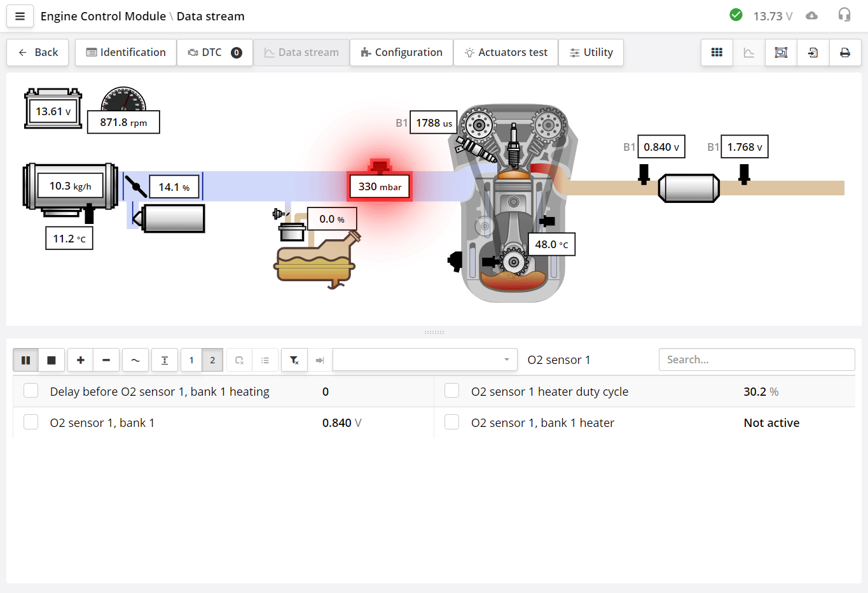Go back with the Back button

pos(37,52)
